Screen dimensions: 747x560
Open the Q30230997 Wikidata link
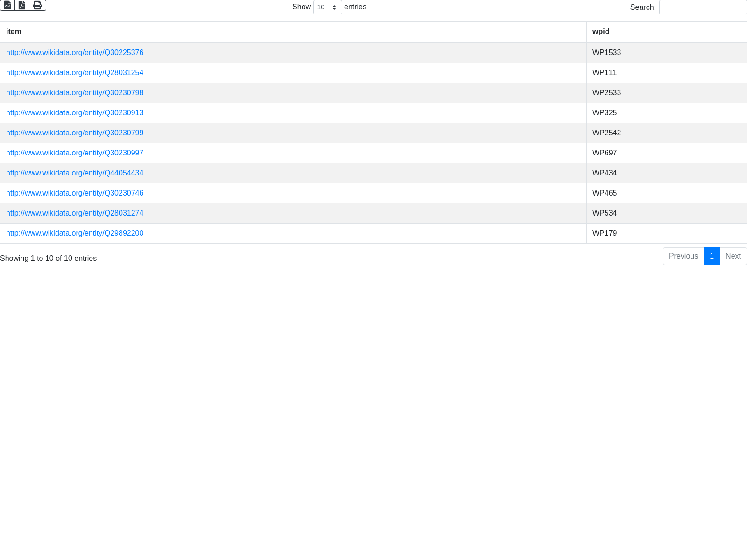point(75,153)
